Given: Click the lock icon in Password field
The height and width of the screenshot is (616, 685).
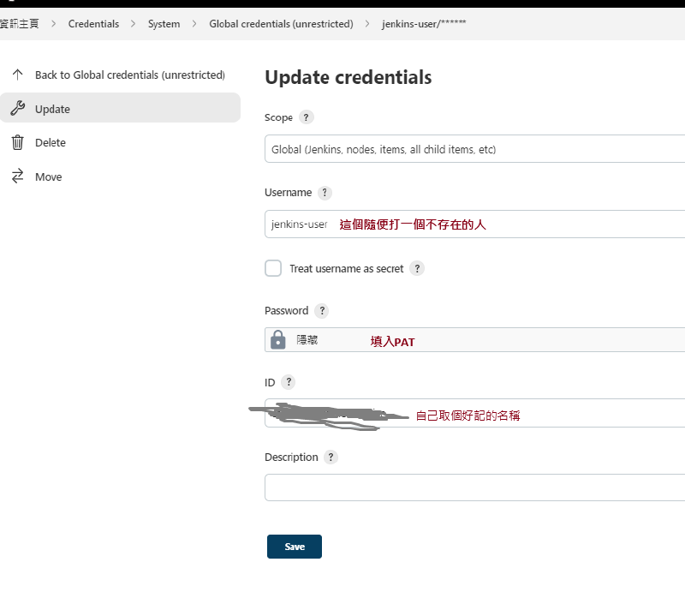Looking at the screenshot, I should 278,340.
